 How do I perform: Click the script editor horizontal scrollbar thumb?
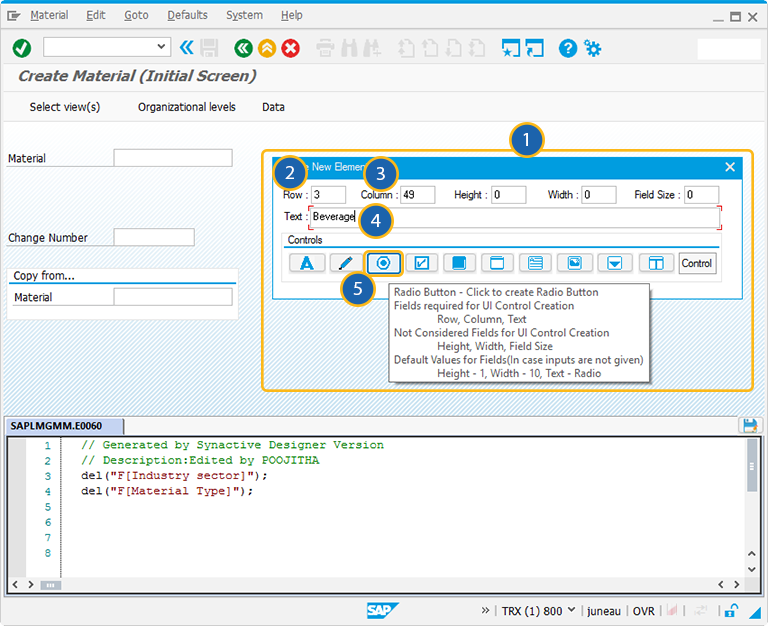pos(50,585)
